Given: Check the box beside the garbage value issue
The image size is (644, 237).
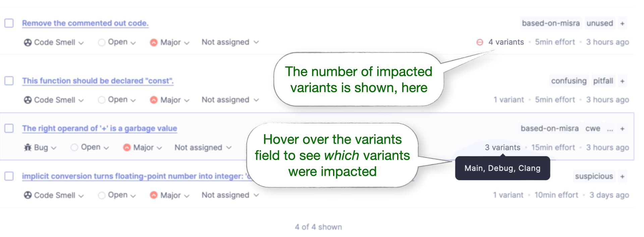Looking at the screenshot, I should click(x=10, y=128).
